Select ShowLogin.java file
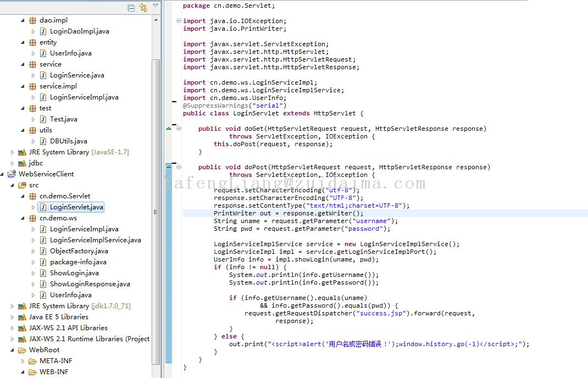 (74, 273)
